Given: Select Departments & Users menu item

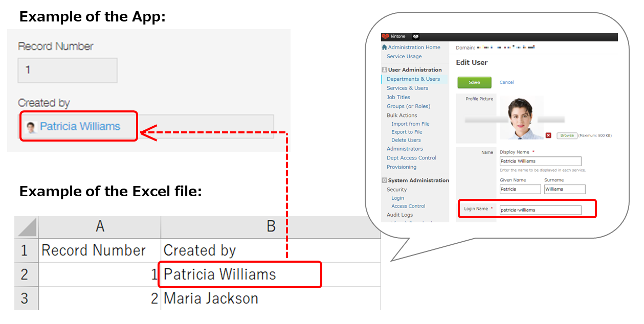Looking at the screenshot, I should tap(413, 79).
